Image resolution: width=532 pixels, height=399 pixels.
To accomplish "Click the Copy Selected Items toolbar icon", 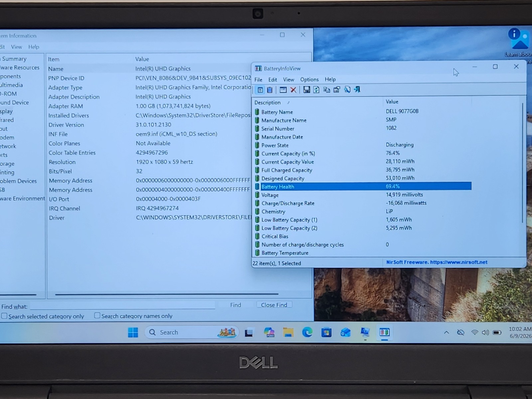I will (327, 90).
